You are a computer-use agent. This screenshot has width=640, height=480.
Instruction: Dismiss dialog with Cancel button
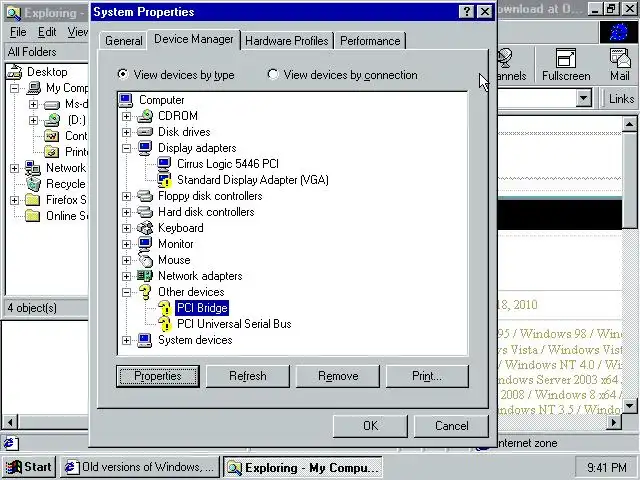[451, 426]
